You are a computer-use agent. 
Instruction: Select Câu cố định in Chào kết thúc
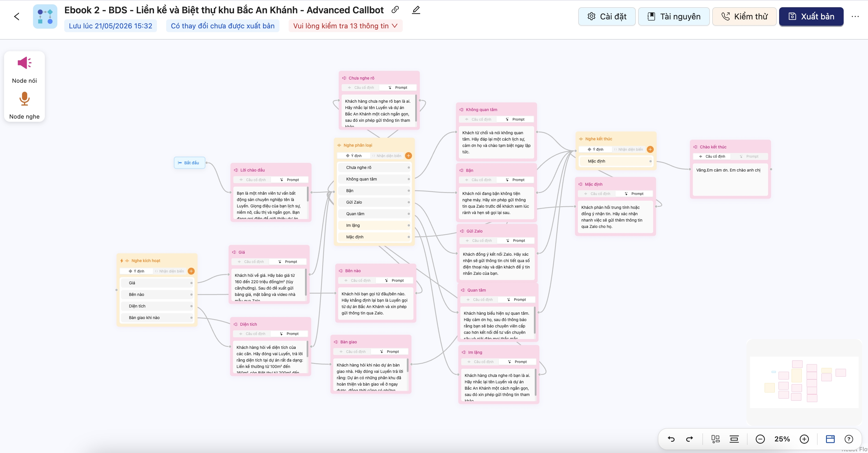[x=712, y=156]
